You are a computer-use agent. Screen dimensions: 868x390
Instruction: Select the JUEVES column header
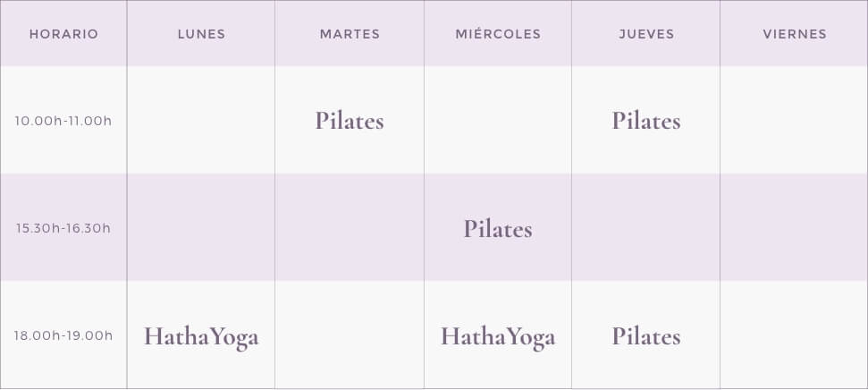click(x=646, y=35)
